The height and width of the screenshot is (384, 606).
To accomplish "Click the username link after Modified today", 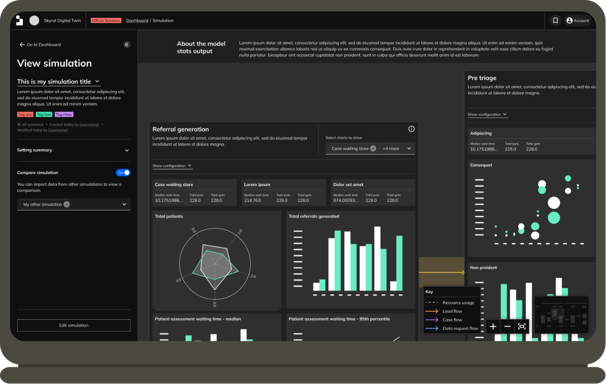I will [58, 130].
